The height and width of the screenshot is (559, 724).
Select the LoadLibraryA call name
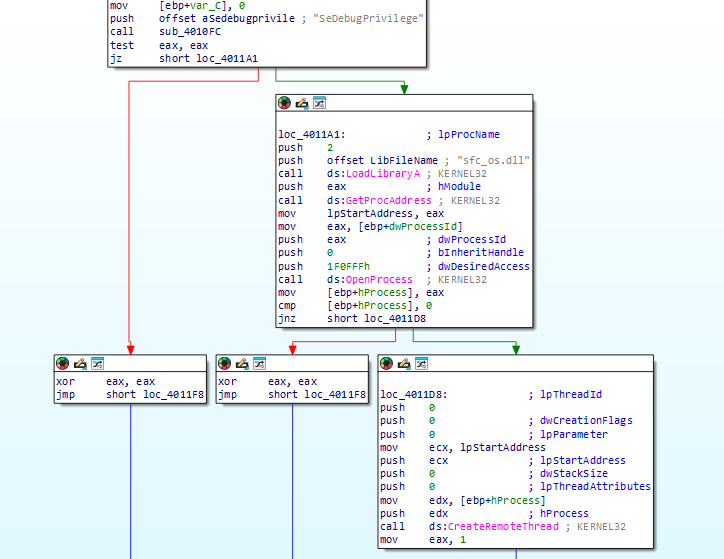tap(383, 174)
